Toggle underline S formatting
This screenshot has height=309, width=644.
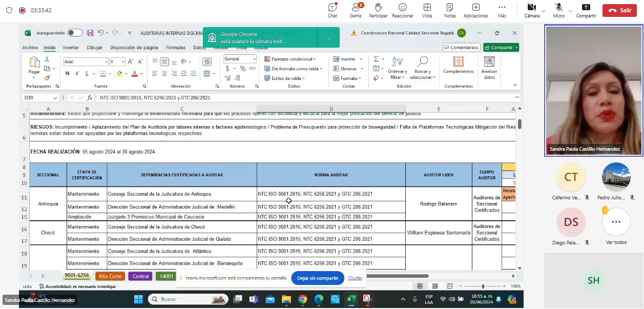(x=87, y=74)
